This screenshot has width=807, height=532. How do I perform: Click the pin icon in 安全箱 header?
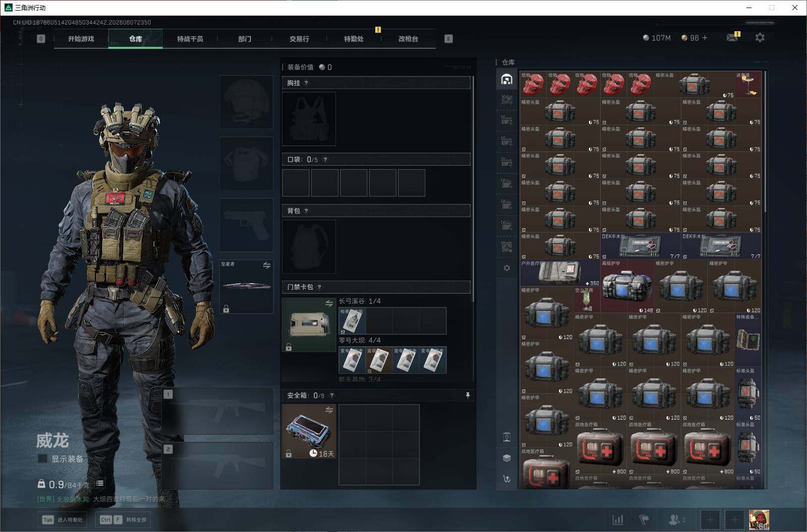[467, 395]
